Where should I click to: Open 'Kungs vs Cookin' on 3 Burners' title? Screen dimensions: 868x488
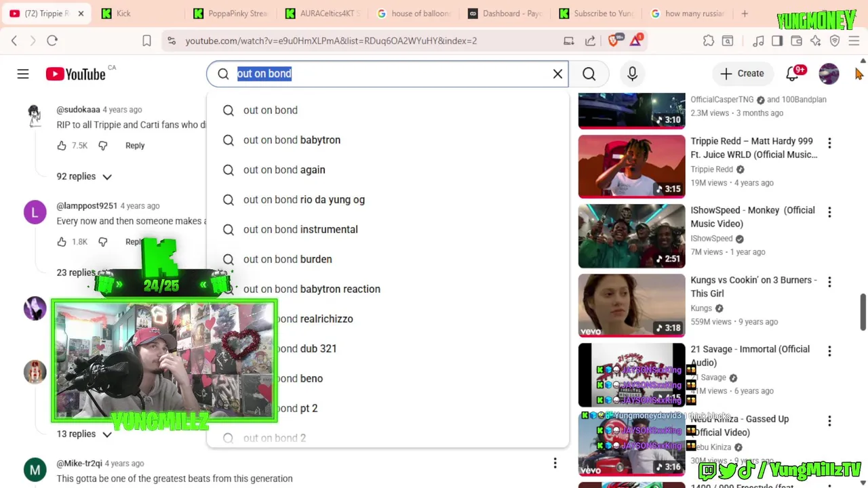pos(753,287)
